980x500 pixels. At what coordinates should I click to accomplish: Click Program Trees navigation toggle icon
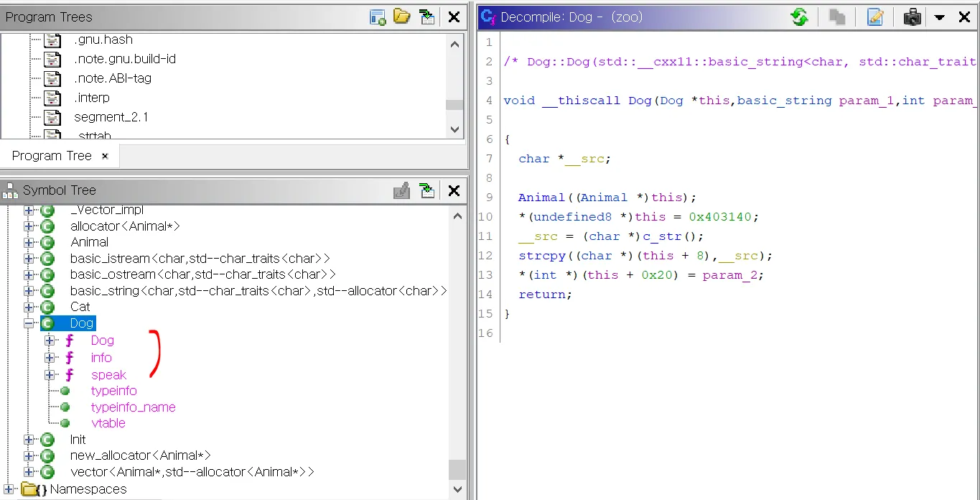pyautogui.click(x=427, y=17)
